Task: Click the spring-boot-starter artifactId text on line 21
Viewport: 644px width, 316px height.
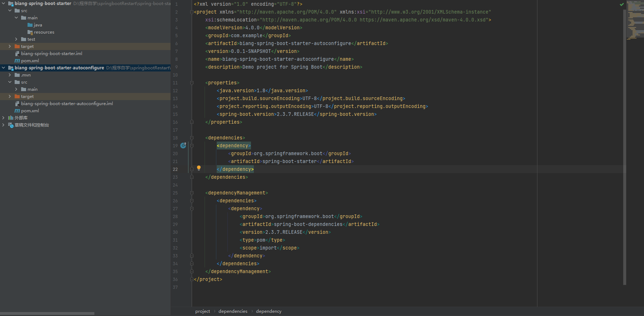Action: (x=290, y=161)
